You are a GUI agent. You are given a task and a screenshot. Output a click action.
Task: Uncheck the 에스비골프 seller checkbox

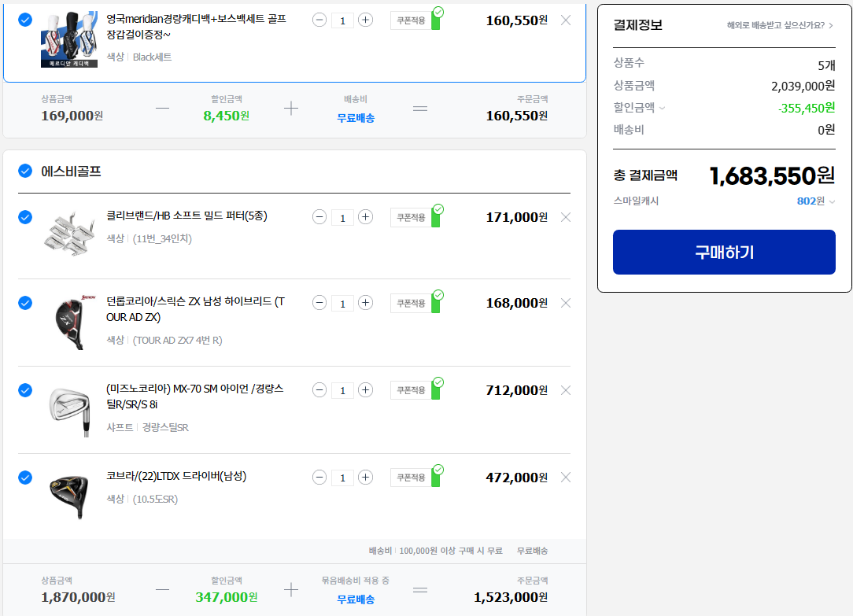click(x=25, y=171)
